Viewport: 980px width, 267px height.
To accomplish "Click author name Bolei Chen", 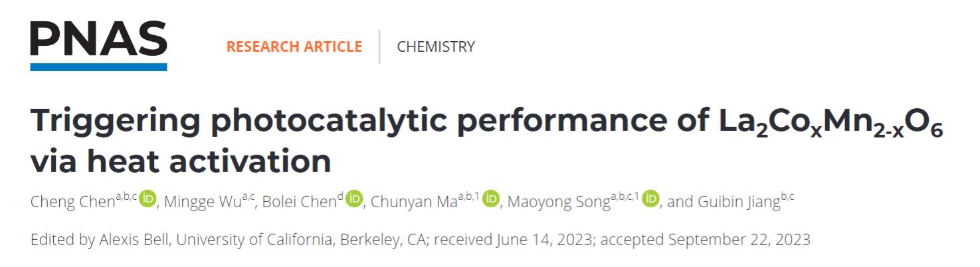I will click(299, 203).
